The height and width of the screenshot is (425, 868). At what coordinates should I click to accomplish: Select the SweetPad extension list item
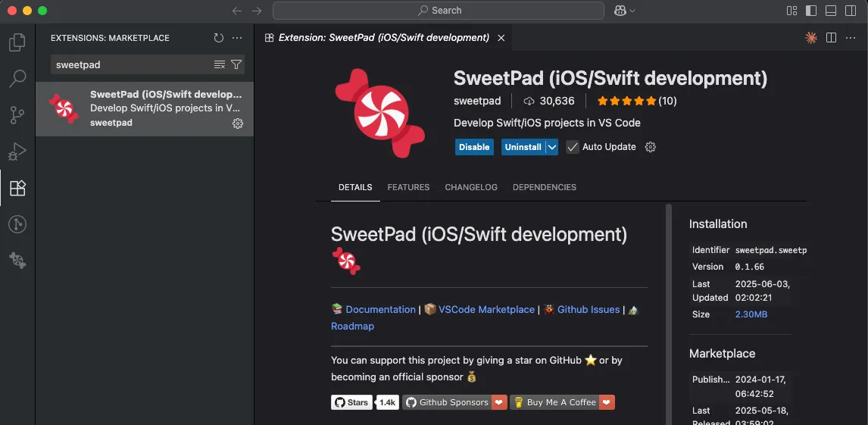(145, 109)
